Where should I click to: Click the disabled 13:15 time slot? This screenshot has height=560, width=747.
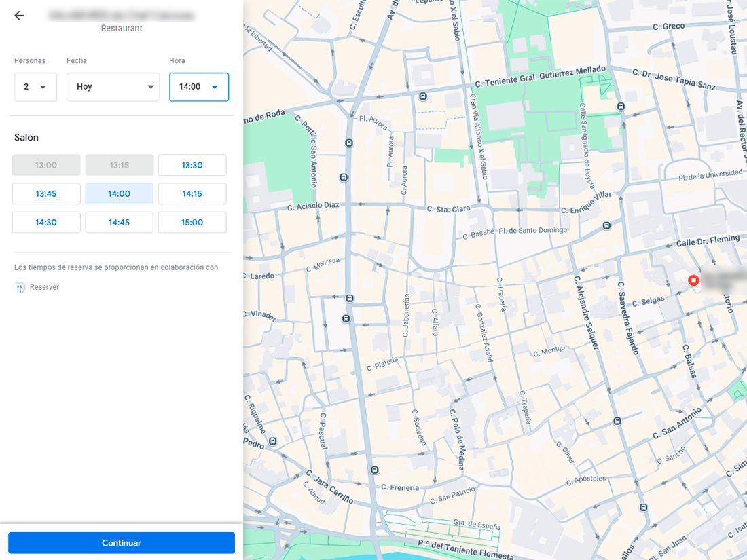pos(119,165)
